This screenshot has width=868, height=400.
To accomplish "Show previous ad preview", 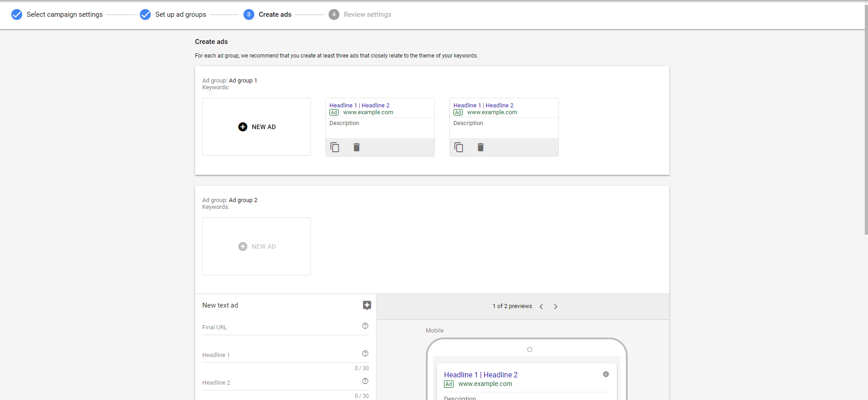I will pyautogui.click(x=541, y=307).
